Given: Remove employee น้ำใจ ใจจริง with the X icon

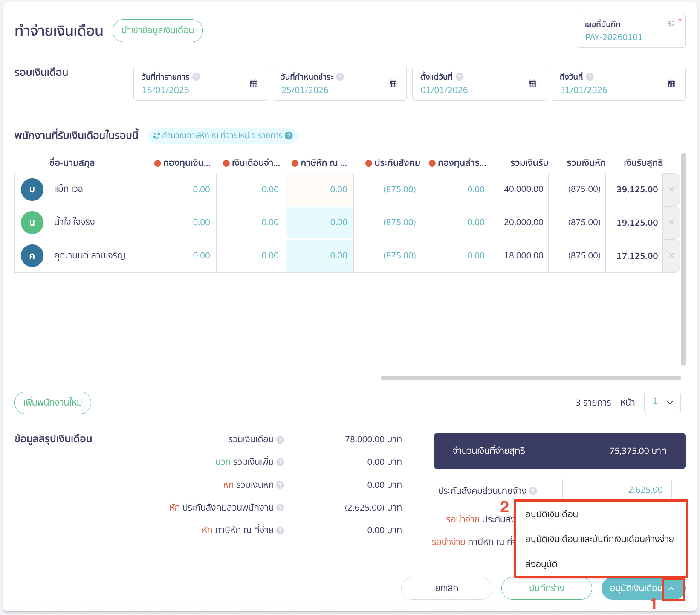Looking at the screenshot, I should tap(671, 222).
